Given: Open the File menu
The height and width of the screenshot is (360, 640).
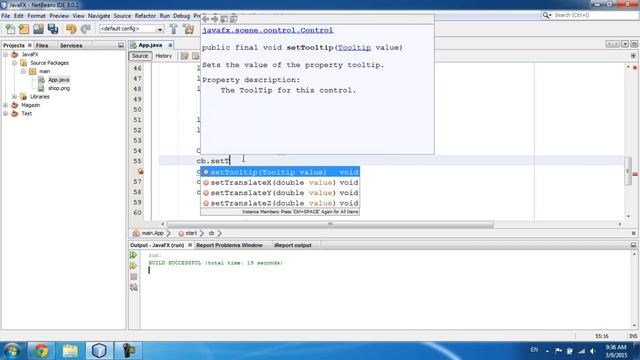Looking at the screenshot, I should coord(6,16).
